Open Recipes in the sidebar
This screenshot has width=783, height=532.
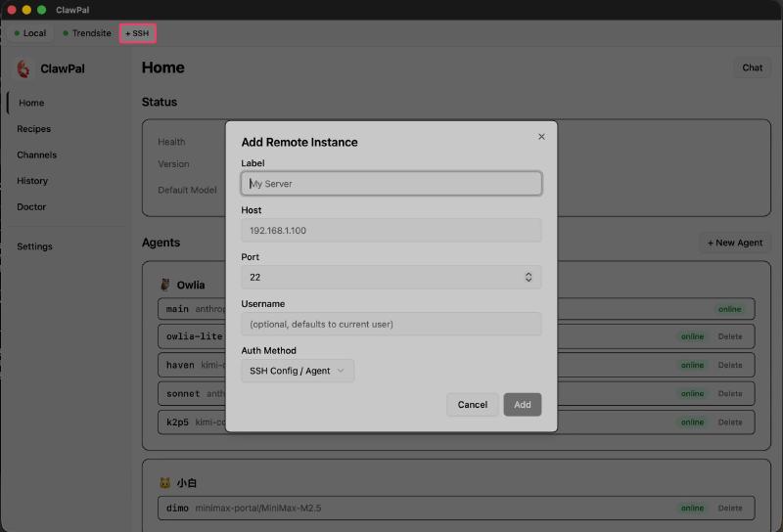(34, 129)
